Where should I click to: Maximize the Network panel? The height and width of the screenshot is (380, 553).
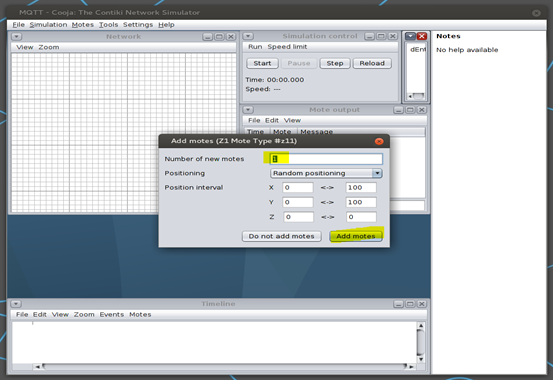pyautogui.click(x=219, y=37)
